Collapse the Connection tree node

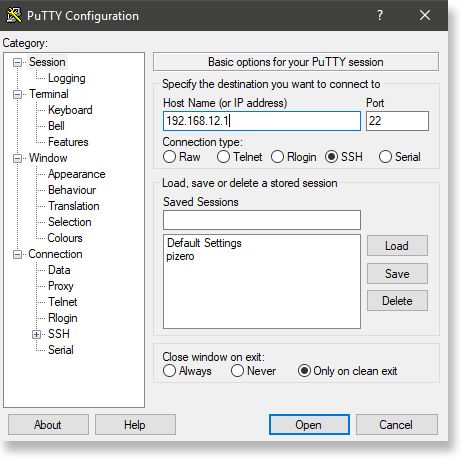[x=17, y=255]
